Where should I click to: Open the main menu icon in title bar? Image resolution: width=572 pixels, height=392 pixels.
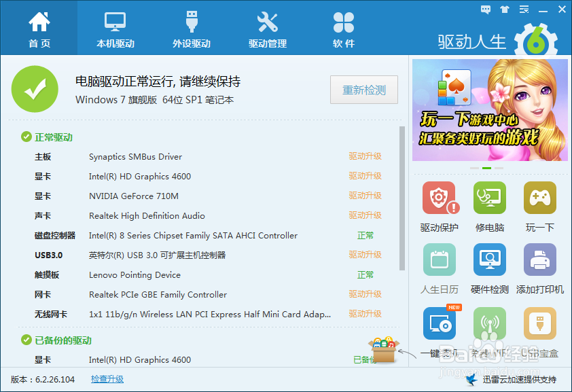pyautogui.click(x=524, y=10)
